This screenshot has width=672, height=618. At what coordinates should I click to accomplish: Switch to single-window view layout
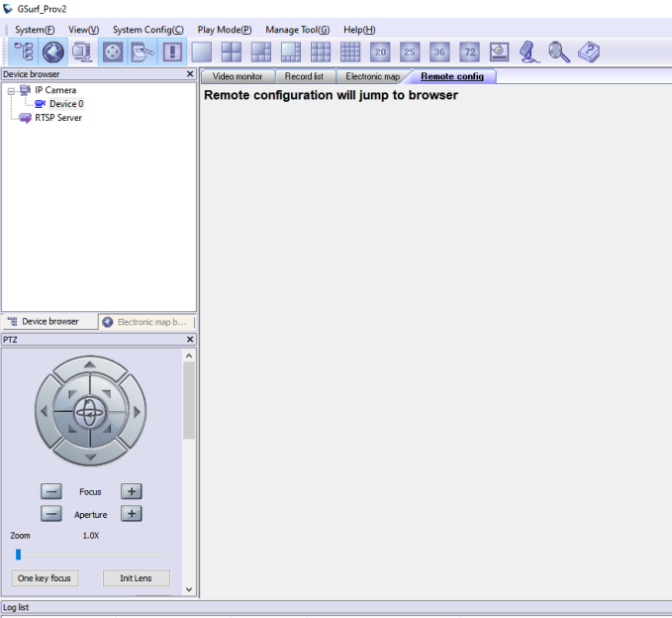(202, 51)
